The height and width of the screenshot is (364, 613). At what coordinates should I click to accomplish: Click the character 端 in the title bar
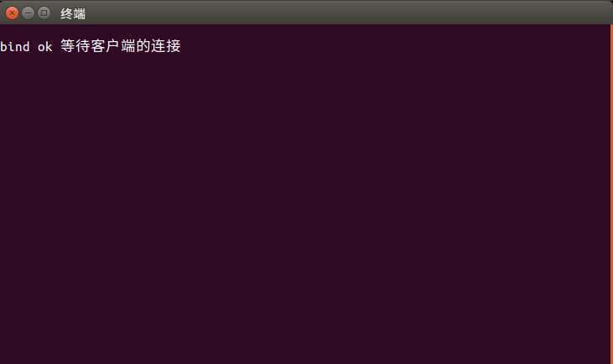(80, 13)
